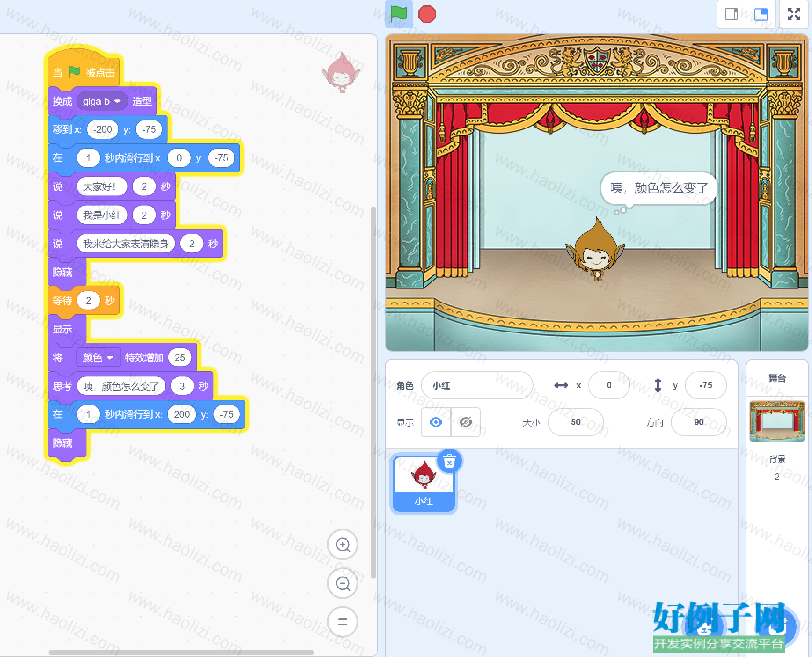The width and height of the screenshot is (812, 657).
Task: Click the red stop button
Action: click(x=427, y=14)
